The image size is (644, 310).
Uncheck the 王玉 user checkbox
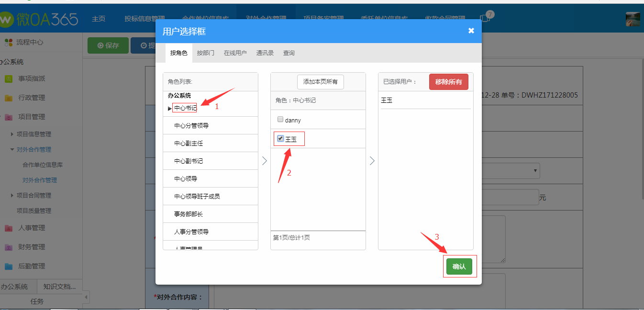(x=280, y=139)
